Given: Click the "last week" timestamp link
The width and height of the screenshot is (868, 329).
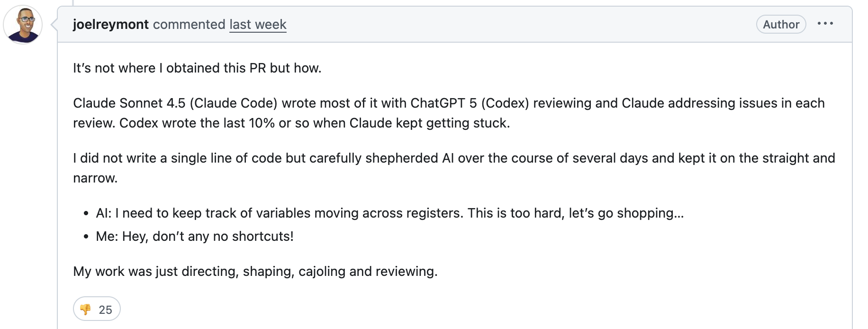Looking at the screenshot, I should point(258,25).
